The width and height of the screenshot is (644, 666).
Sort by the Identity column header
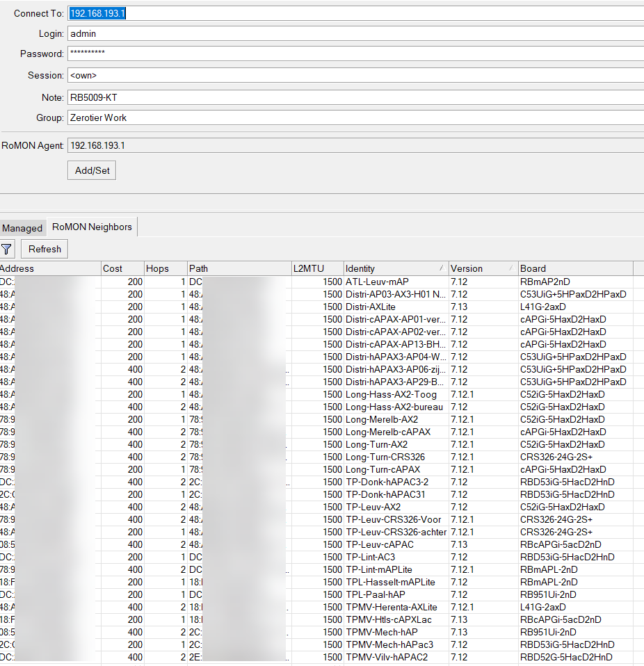pos(396,268)
